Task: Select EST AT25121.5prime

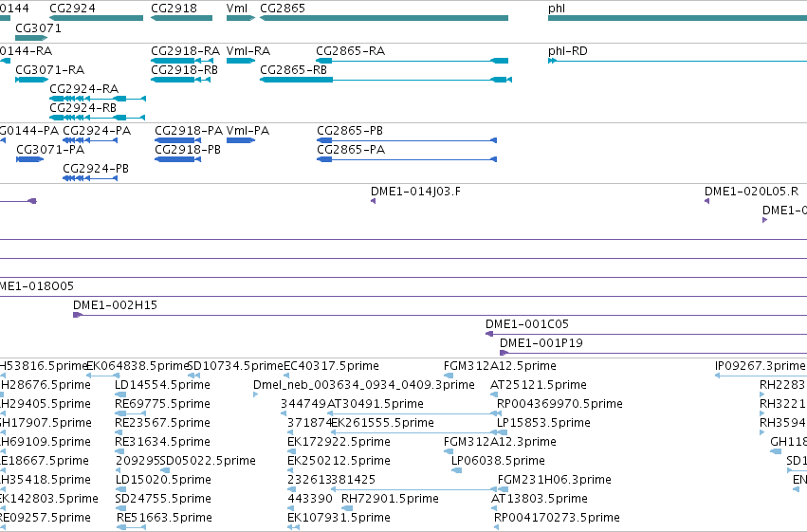Action: click(x=494, y=395)
